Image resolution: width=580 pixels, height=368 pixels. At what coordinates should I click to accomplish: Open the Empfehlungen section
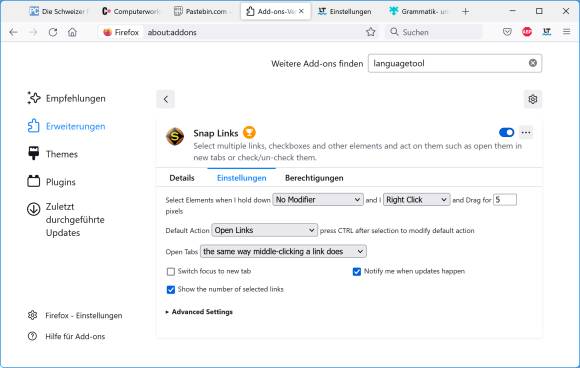click(x=67, y=98)
